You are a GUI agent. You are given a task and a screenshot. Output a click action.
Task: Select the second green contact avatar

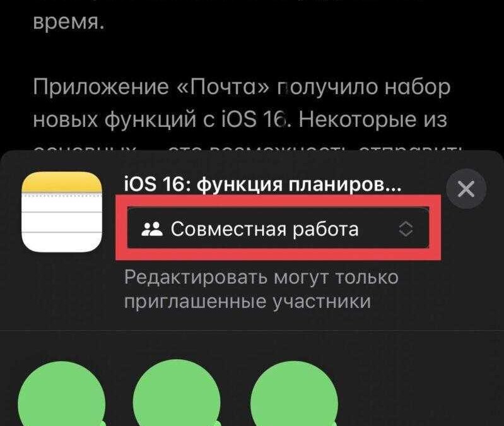(177, 394)
